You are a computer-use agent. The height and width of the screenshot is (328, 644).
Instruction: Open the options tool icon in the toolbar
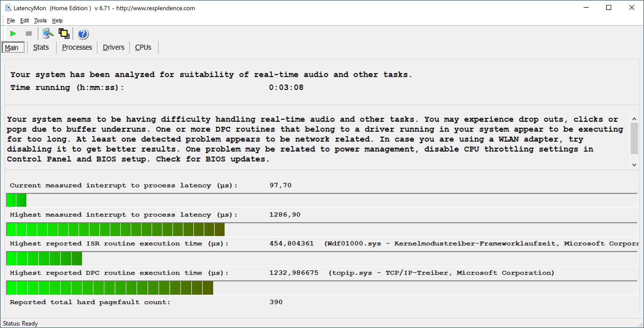pos(48,34)
